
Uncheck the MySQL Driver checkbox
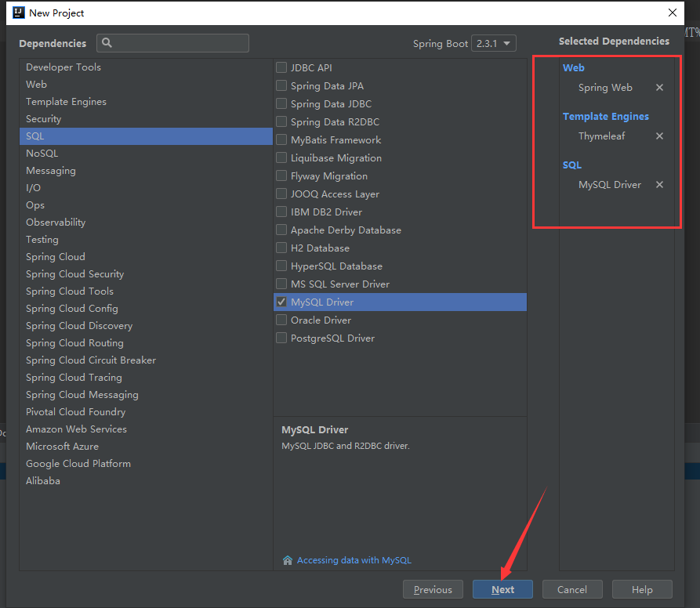tap(281, 302)
